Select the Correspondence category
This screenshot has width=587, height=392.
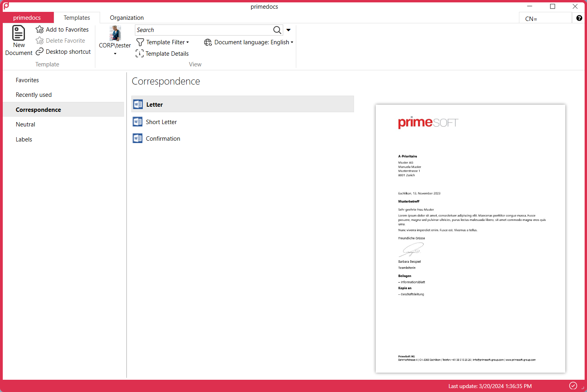point(64,110)
